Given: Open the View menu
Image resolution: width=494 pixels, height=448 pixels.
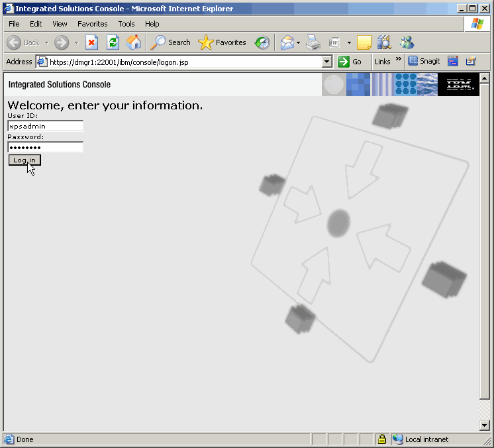Looking at the screenshot, I should point(60,24).
